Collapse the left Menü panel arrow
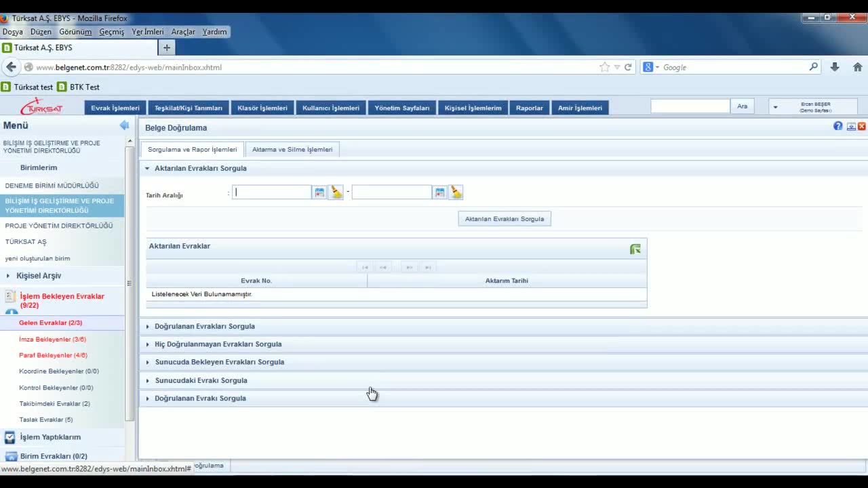The width and height of the screenshot is (868, 488). pyautogui.click(x=124, y=125)
